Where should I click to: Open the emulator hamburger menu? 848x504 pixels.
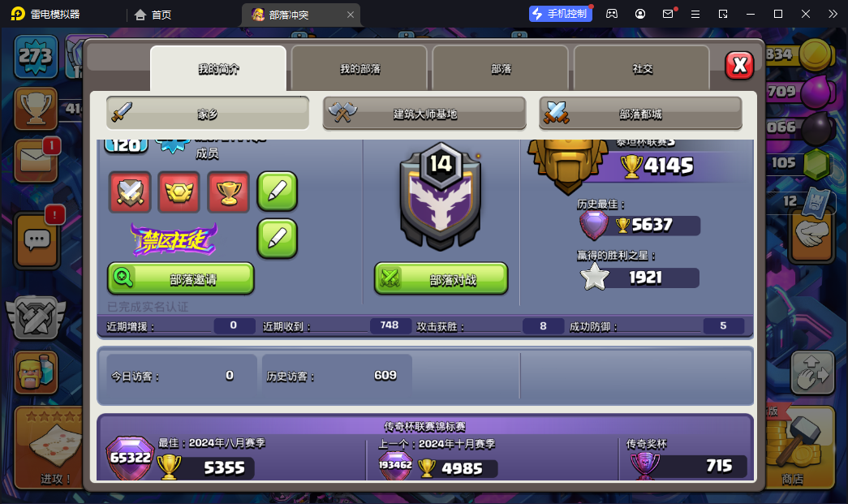695,14
